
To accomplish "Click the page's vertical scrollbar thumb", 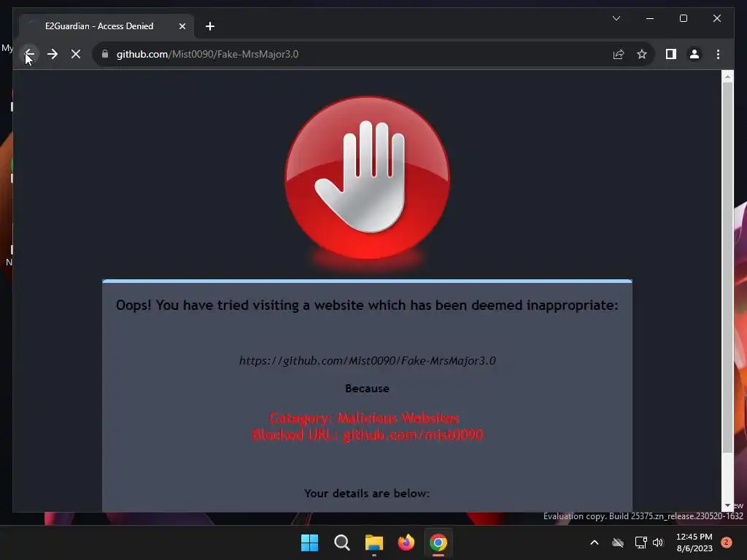I will click(727, 267).
